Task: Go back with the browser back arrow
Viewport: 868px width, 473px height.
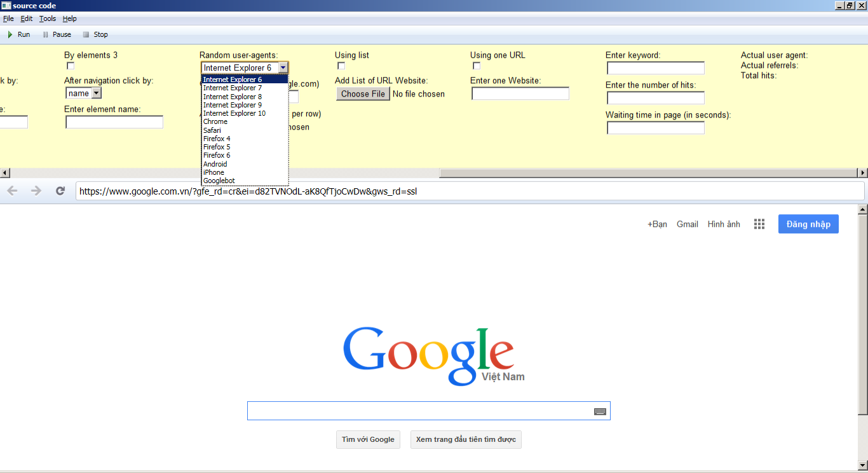Action: click(x=12, y=191)
